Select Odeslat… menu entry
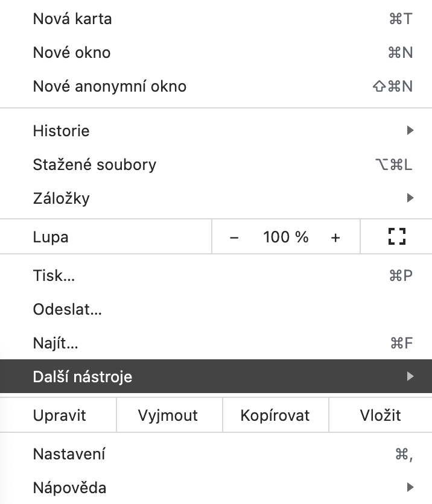This screenshot has height=504, width=432. 67,310
